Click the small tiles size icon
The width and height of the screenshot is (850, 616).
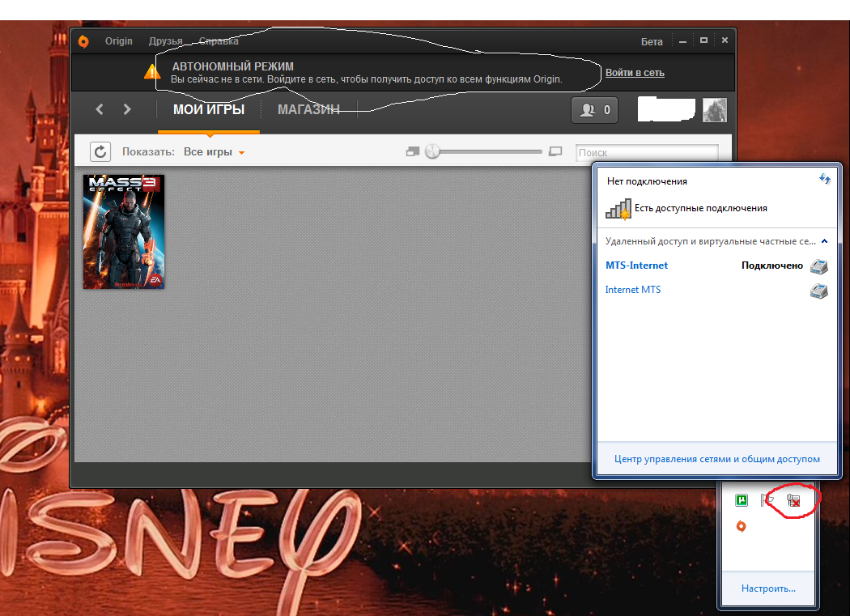413,152
